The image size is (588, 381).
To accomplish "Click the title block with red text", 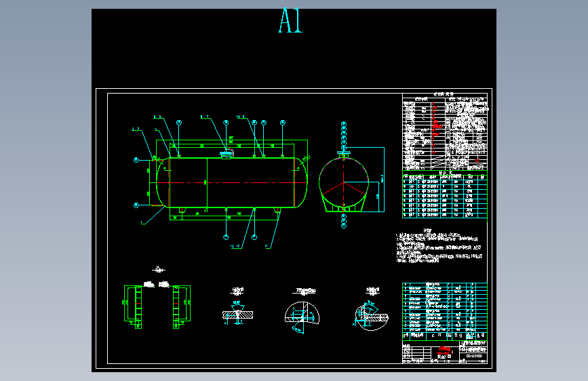I will click(445, 352).
